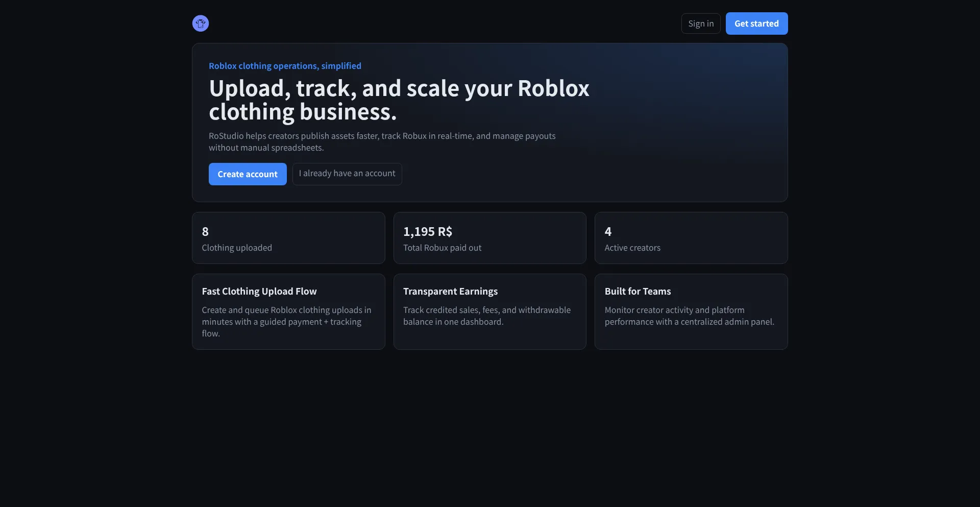
Task: Click the 'Transparent Earnings' heading
Action: point(450,292)
